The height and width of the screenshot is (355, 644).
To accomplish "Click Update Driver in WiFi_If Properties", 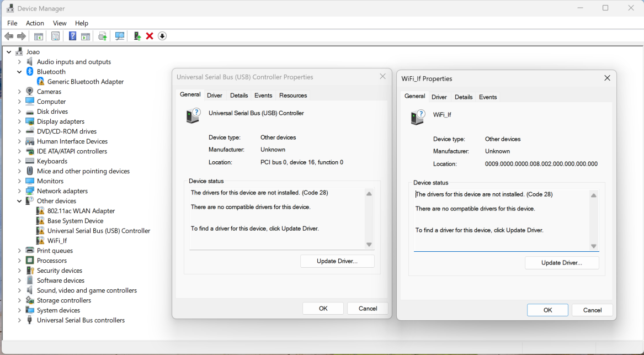I will (562, 263).
